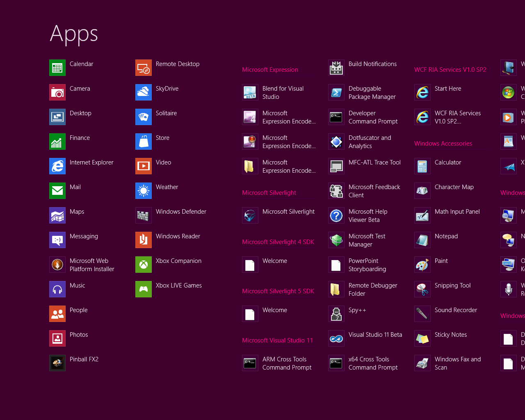
Task: Open the Messaging app icon
Action: [x=57, y=240]
